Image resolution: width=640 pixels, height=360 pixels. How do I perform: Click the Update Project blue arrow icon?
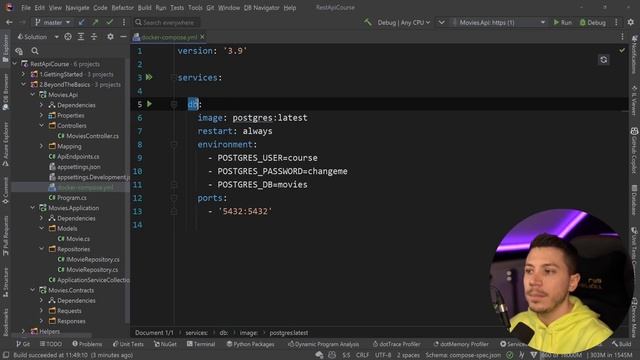(82, 22)
